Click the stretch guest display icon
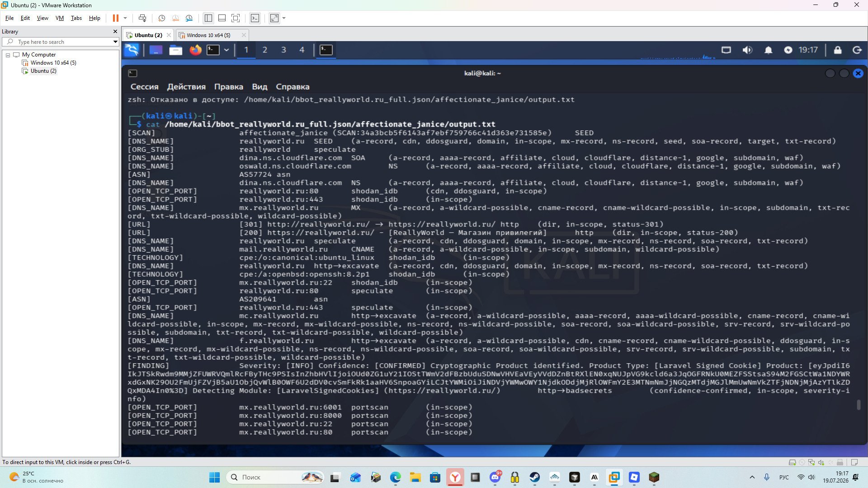 coord(274,18)
